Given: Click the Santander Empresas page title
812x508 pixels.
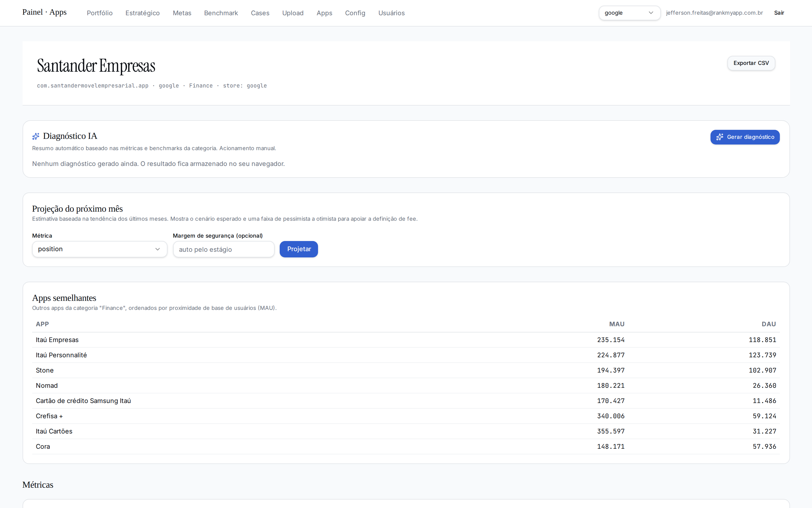Looking at the screenshot, I should (x=96, y=66).
